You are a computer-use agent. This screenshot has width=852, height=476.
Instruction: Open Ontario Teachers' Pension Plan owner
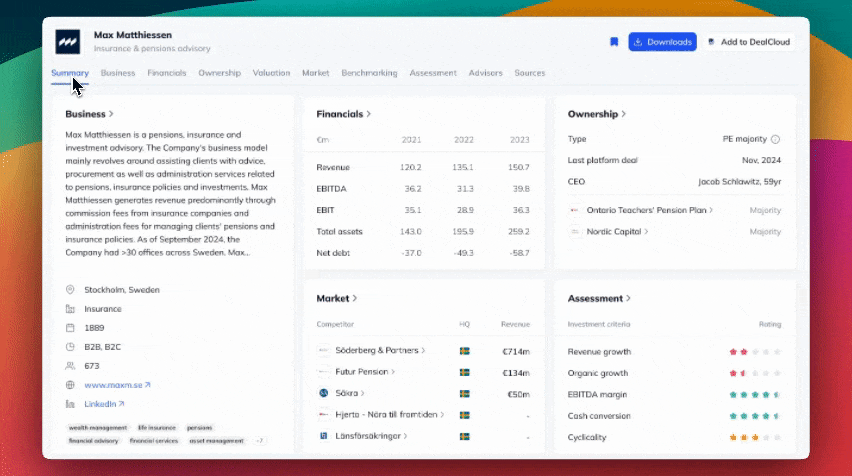(649, 210)
